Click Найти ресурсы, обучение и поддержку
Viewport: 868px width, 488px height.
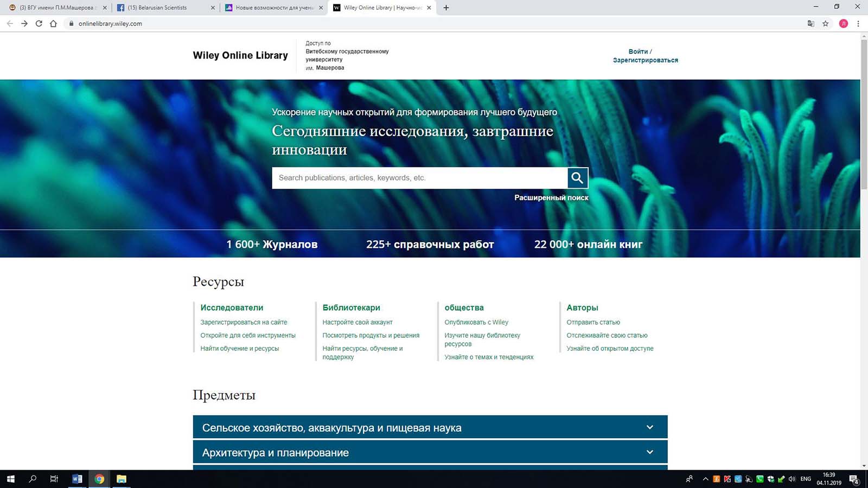[x=362, y=352]
